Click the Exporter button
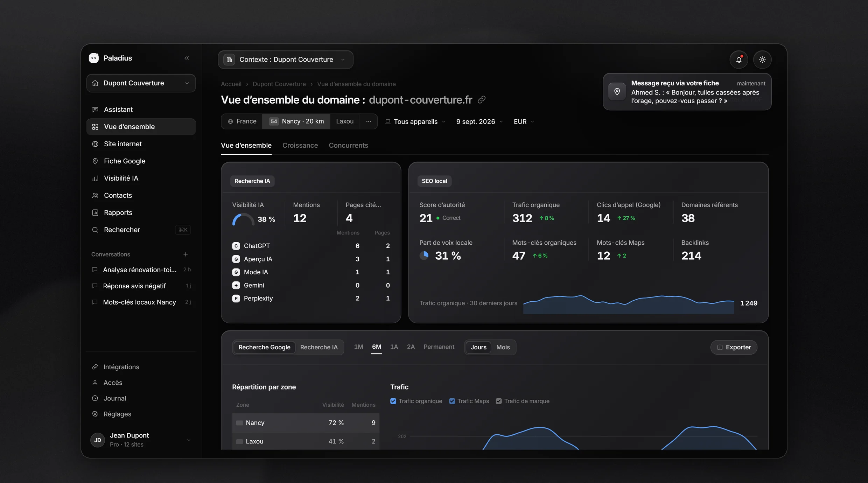This screenshot has width=868, height=483. pos(734,347)
